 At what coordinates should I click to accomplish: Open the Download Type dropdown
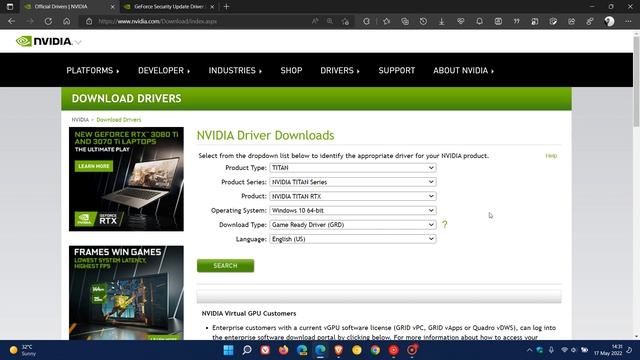coord(353,225)
